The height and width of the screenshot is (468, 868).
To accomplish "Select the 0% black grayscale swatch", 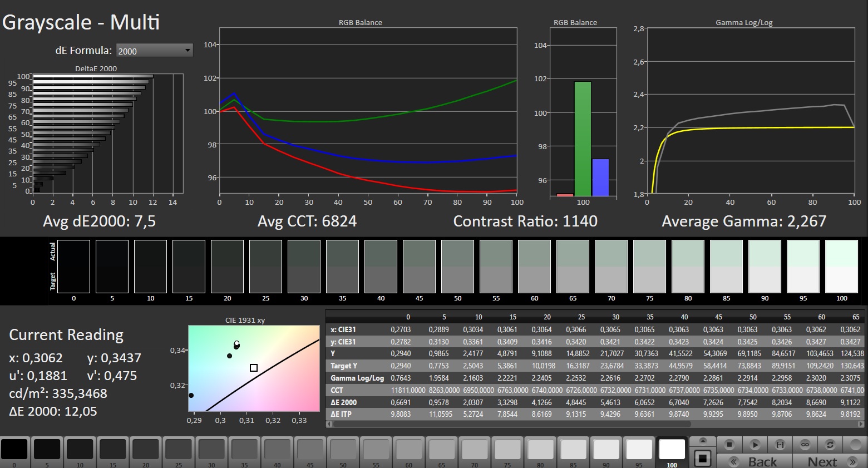I will [x=14, y=450].
